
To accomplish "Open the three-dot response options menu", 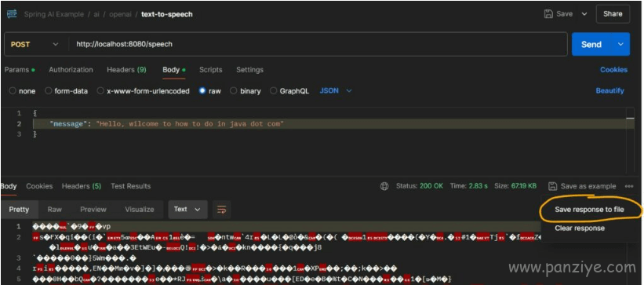I will click(629, 186).
